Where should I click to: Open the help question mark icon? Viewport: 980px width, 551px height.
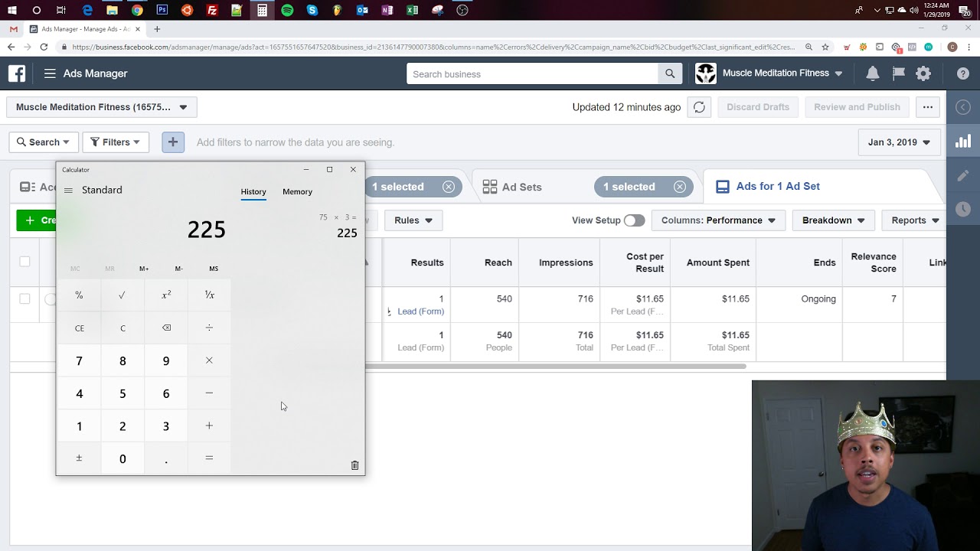click(x=963, y=73)
